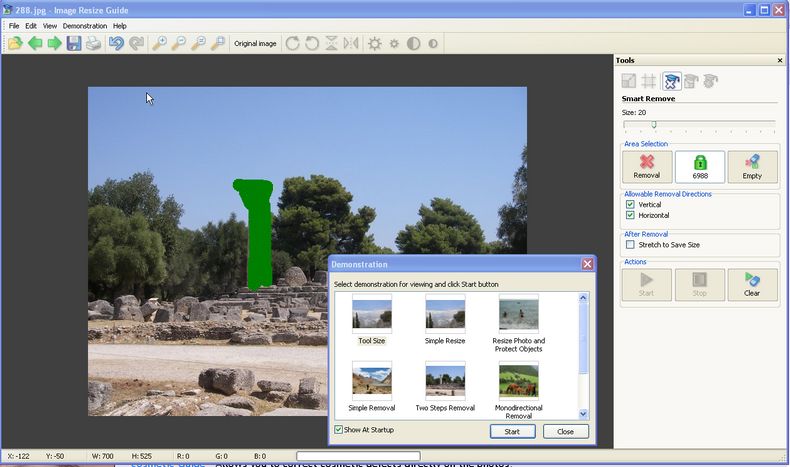Open the Edit menu
The image size is (790, 467).
click(x=31, y=26)
